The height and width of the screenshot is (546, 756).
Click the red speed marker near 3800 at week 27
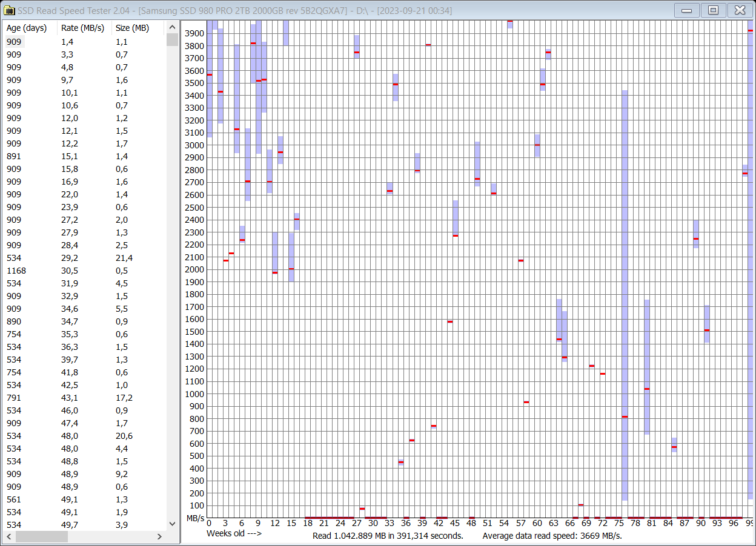356,53
